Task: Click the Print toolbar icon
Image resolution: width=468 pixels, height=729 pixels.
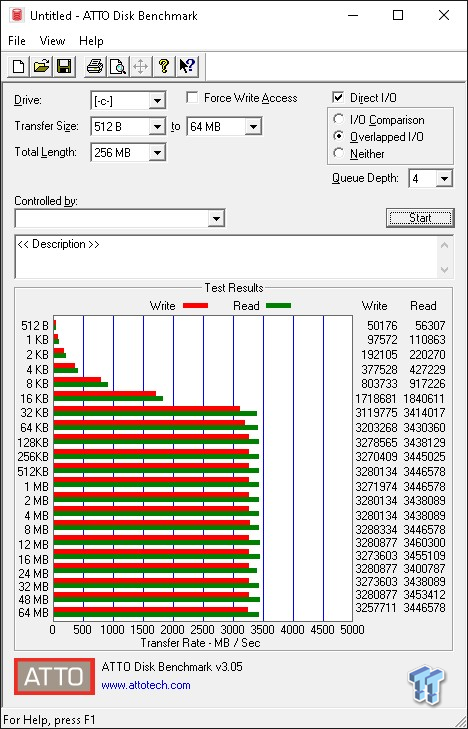Action: pyautogui.click(x=95, y=66)
